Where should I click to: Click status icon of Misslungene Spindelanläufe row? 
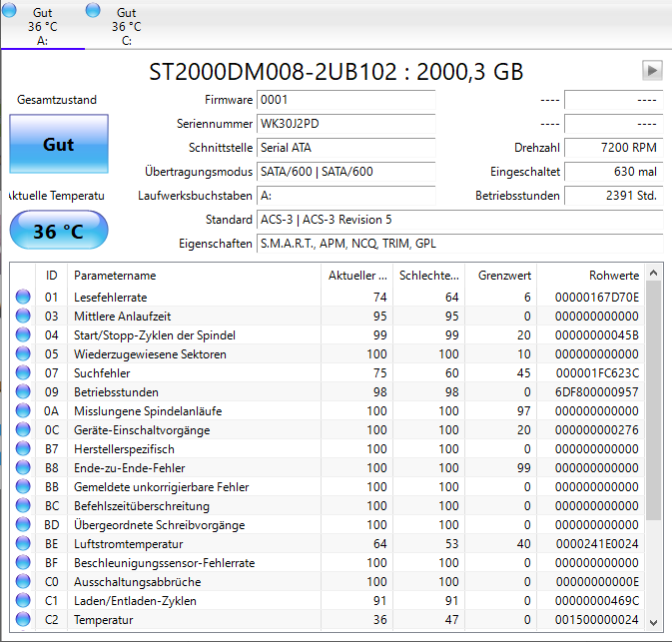point(23,410)
